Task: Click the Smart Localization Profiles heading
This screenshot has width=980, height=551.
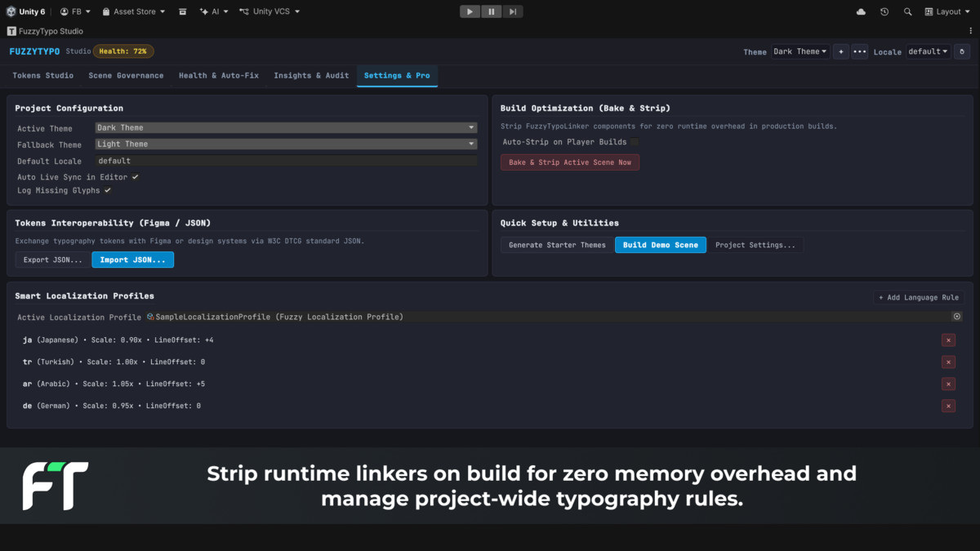Action: (x=84, y=295)
